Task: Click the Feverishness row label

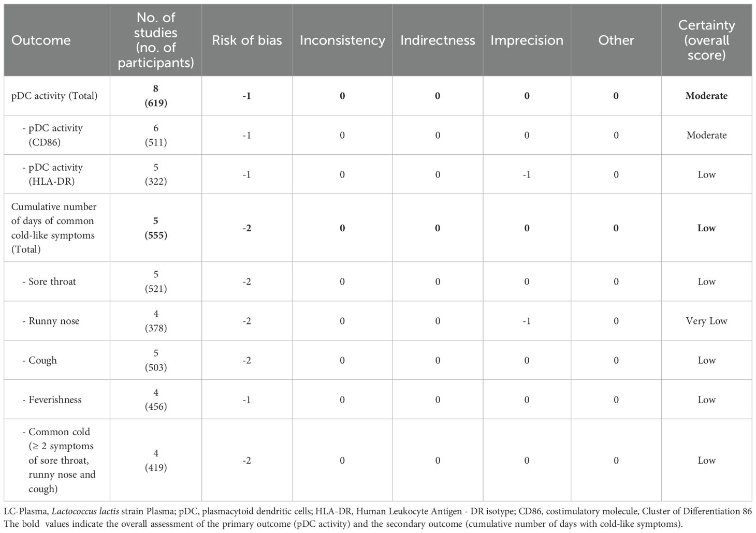Action: [52, 399]
